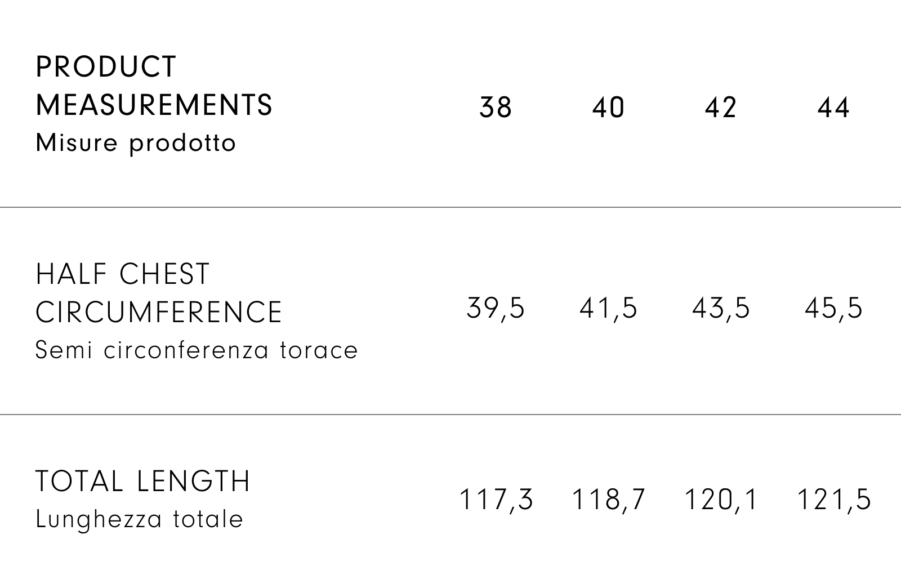Pick total length value 121,5
Screen dimensions: 901x588
click(834, 500)
